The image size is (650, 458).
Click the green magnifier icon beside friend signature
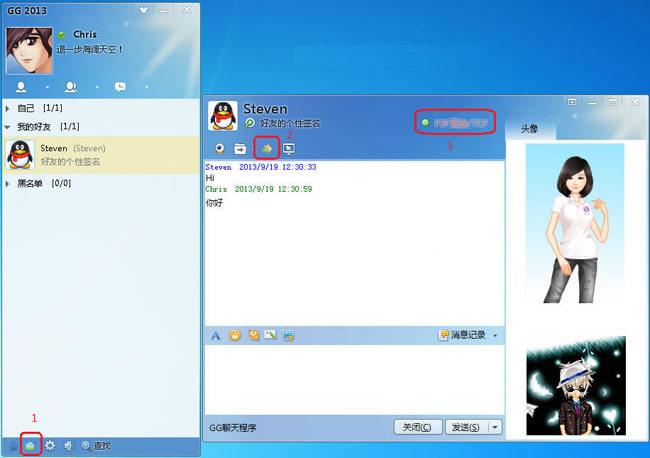coord(250,123)
